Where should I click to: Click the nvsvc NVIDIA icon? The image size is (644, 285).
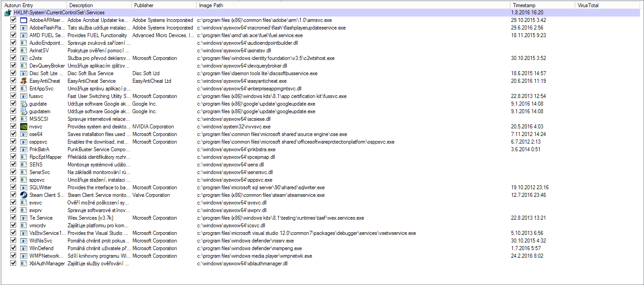click(x=24, y=127)
